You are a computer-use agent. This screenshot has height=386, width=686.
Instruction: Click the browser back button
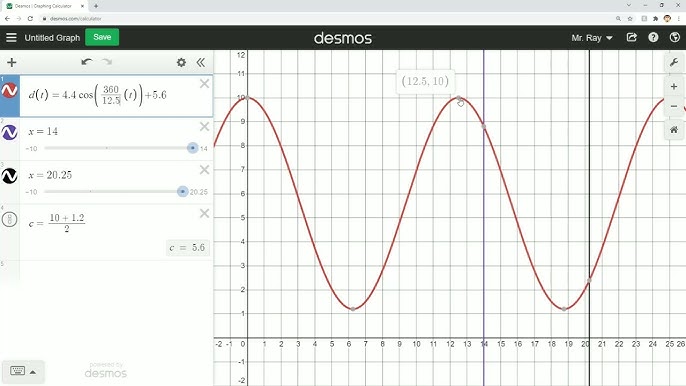point(7,18)
